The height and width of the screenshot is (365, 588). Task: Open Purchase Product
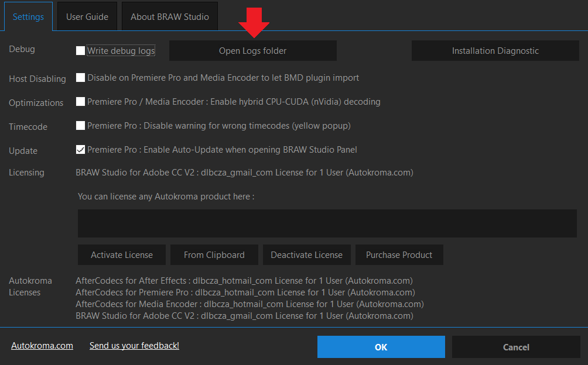399,254
